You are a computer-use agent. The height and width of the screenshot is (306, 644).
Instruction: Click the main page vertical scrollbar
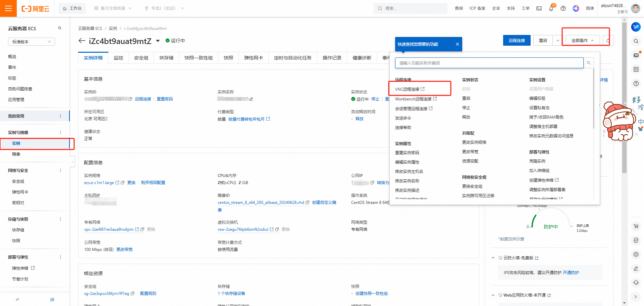tap(624, 97)
